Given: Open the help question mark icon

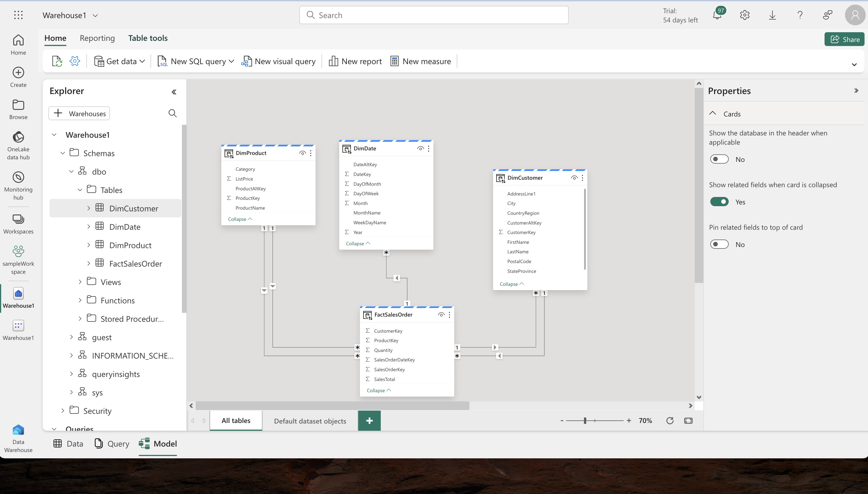Looking at the screenshot, I should coord(800,15).
